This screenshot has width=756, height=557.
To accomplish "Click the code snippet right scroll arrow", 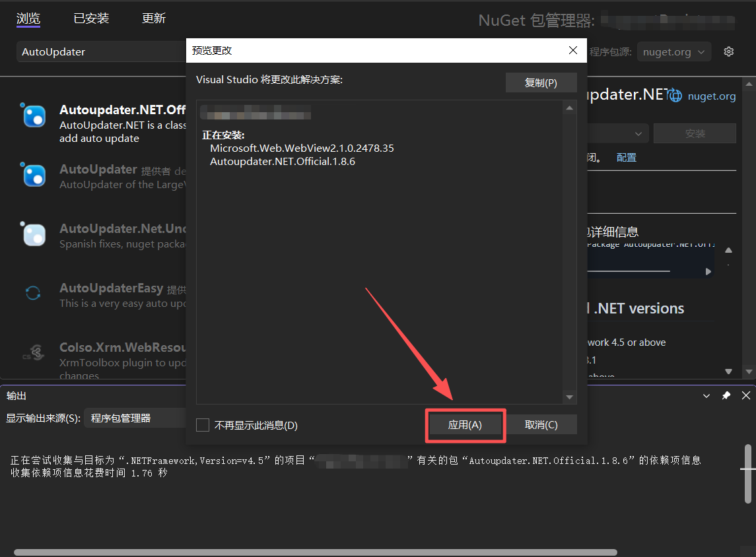I will point(708,272).
